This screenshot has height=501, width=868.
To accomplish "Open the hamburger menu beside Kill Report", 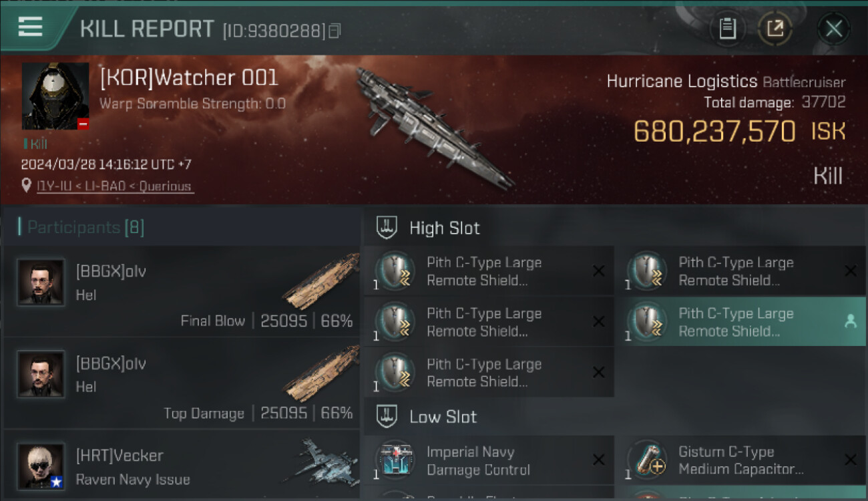I will pos(30,27).
